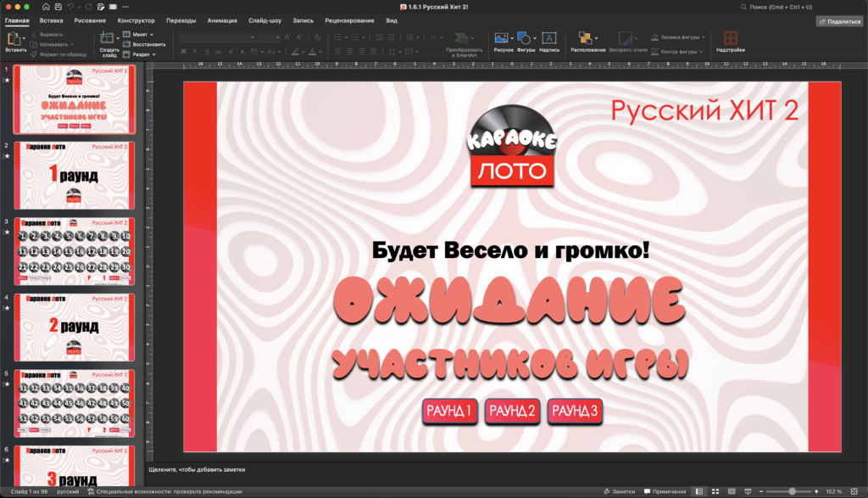The height and width of the screenshot is (498, 868).
Task: Zoom in with the plus button
Action: (816, 491)
